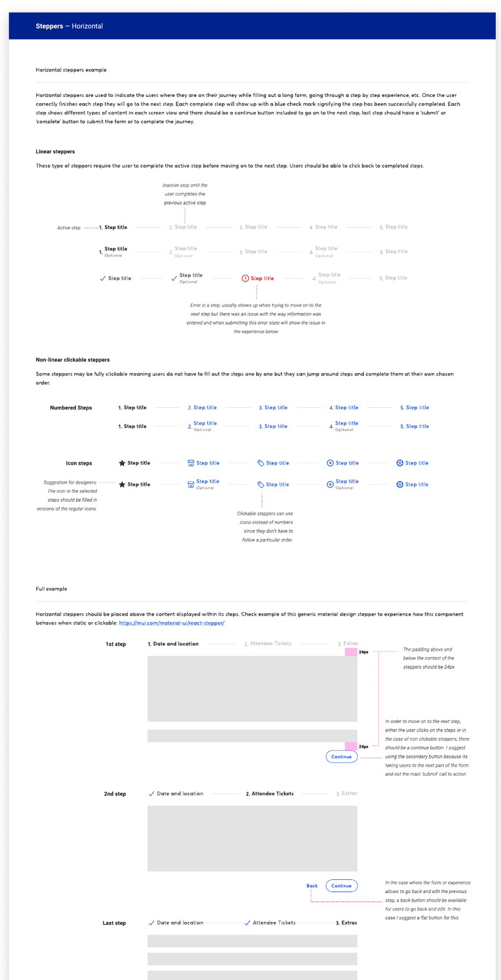Open the mui.com react-stepper link

(171, 623)
